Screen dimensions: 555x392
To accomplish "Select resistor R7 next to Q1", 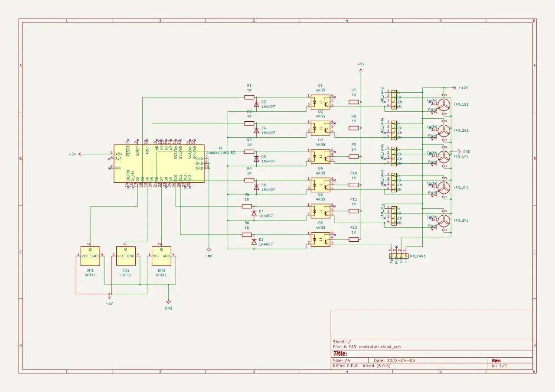I will click(354, 102).
